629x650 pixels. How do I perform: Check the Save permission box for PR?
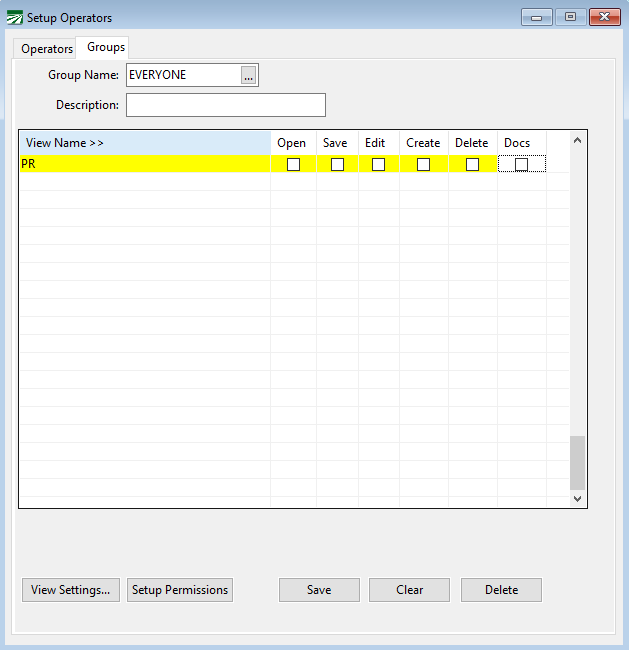(337, 165)
